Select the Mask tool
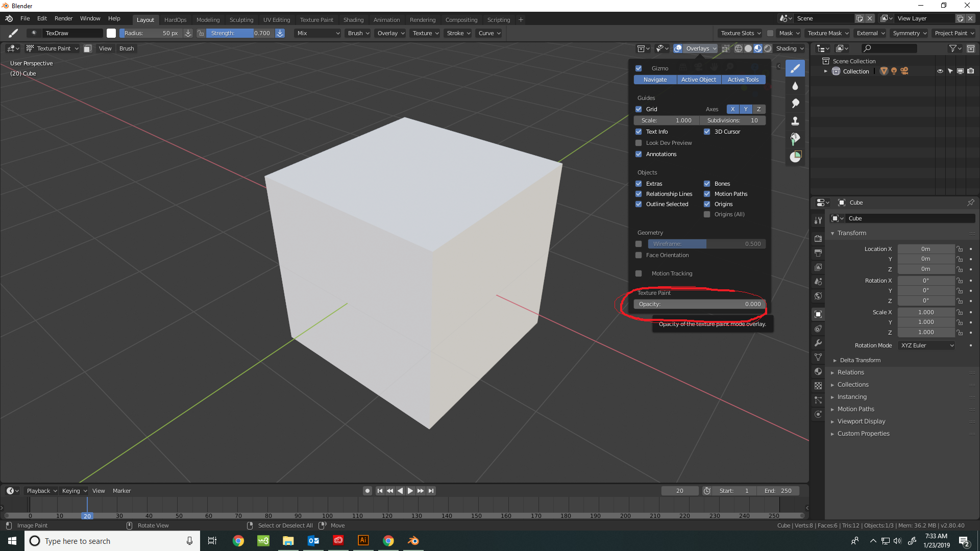 (795, 156)
